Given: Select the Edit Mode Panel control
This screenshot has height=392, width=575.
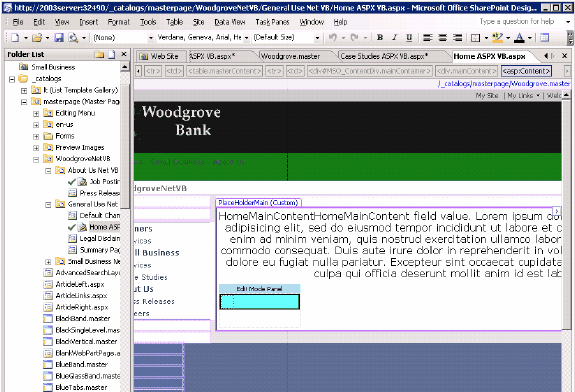Looking at the screenshot, I should tap(259, 289).
